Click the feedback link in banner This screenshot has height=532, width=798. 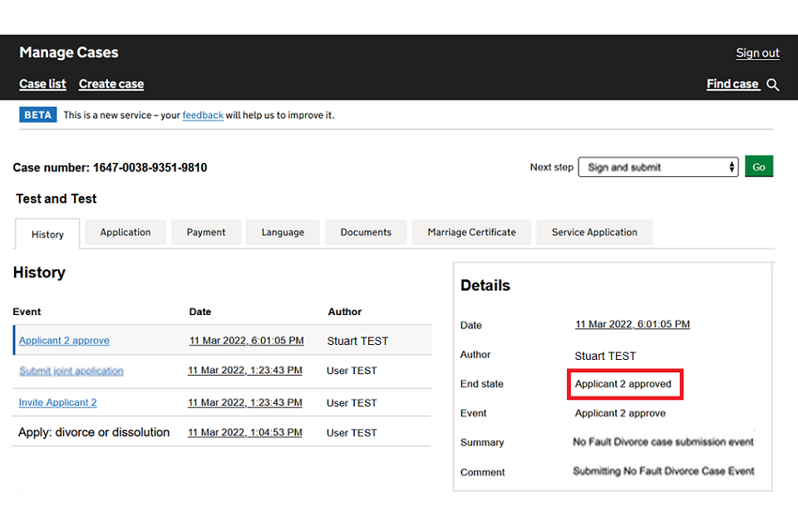coord(203,116)
